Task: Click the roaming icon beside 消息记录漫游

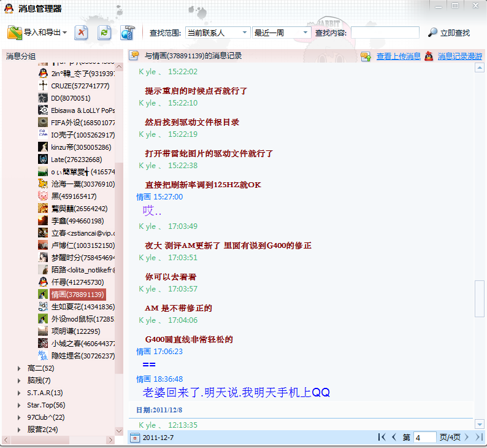Action: [429, 56]
